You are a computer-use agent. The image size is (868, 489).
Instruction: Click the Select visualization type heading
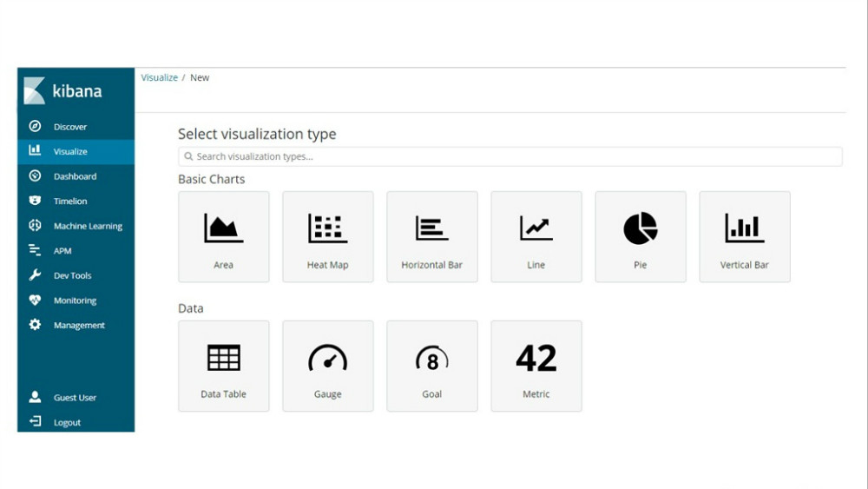258,134
